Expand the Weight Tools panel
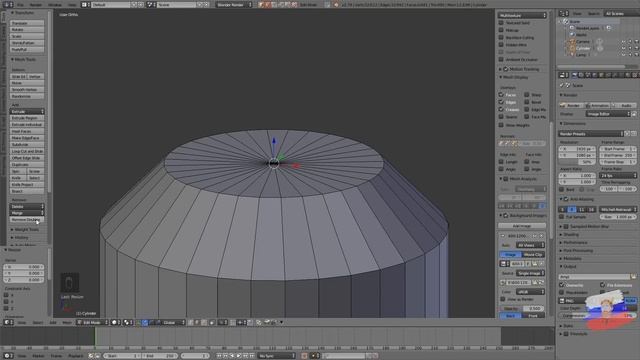Image resolution: width=640 pixels, height=360 pixels. click(26, 230)
